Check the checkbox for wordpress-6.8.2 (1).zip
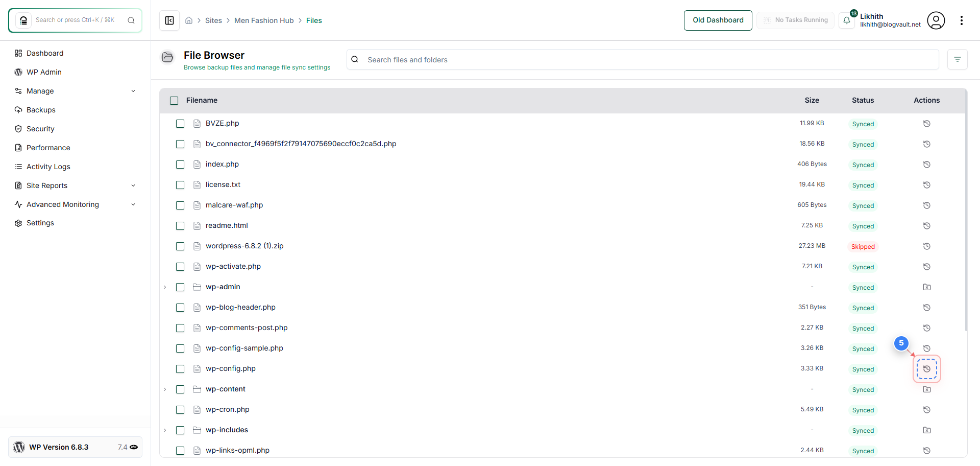Viewport: 980px width, 466px height. (x=180, y=246)
